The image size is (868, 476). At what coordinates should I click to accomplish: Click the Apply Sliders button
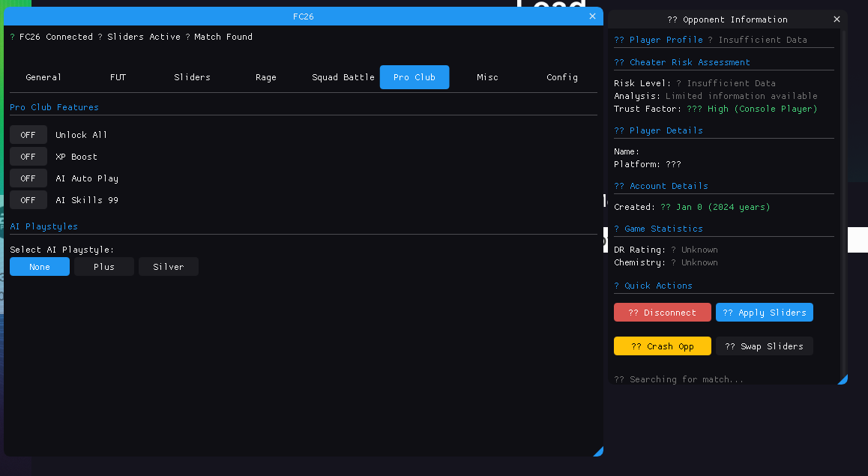(765, 313)
